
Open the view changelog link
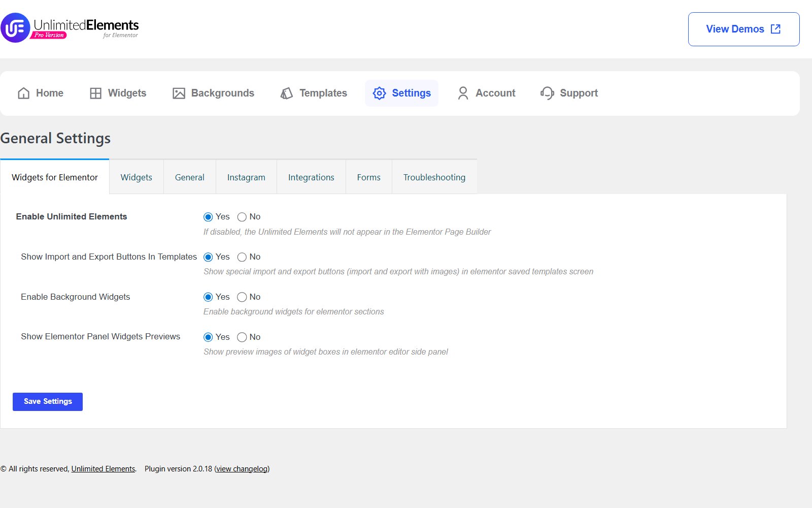pyautogui.click(x=242, y=469)
